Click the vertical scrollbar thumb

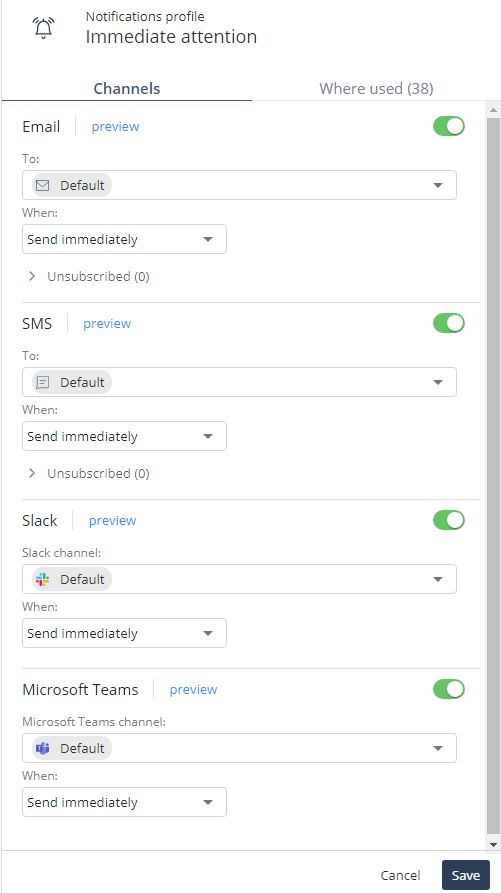(x=494, y=476)
